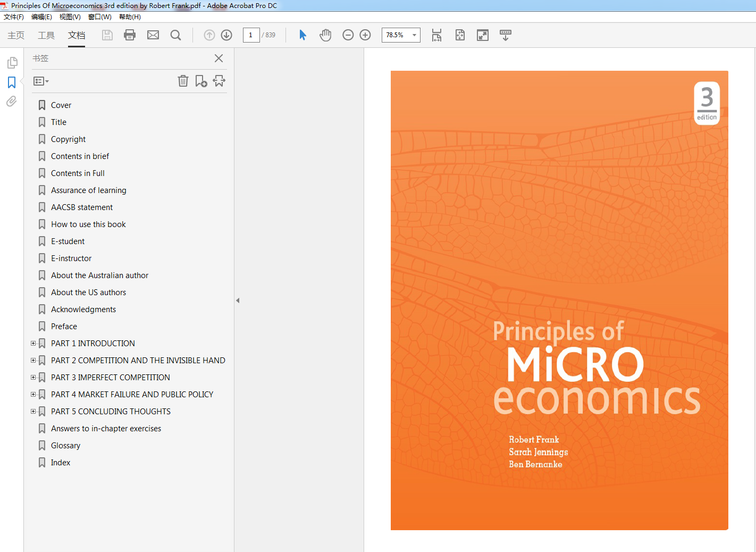Jump to the Glossary bookmark

click(x=65, y=446)
